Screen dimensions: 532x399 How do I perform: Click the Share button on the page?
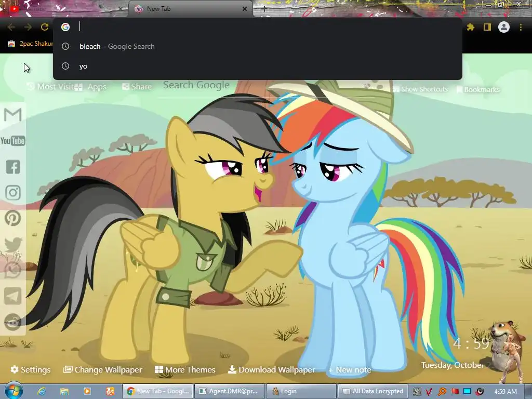tap(137, 87)
